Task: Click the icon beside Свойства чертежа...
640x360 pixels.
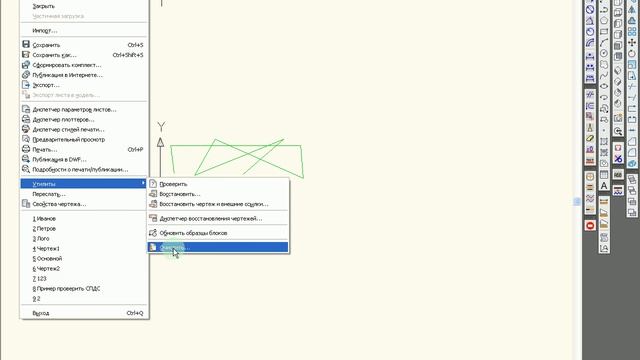Action: (x=26, y=204)
